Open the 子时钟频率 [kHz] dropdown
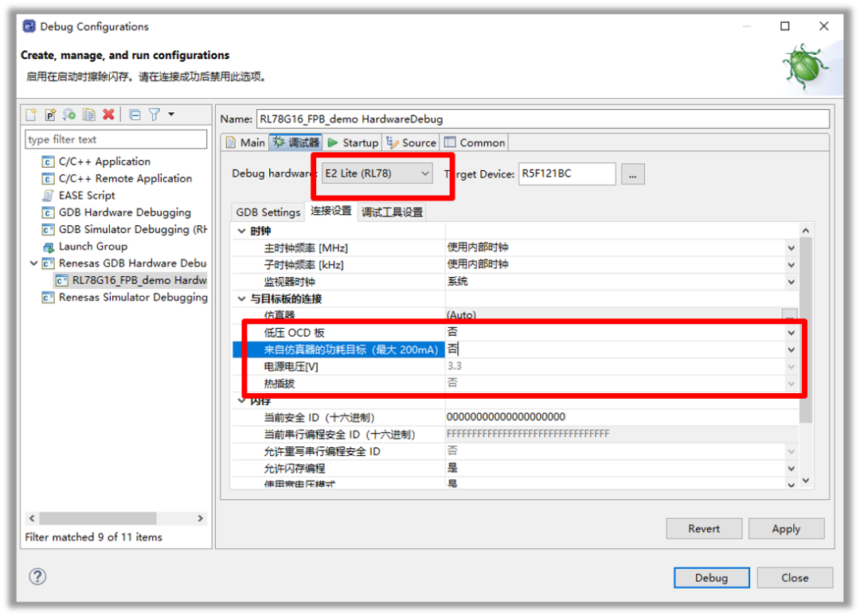860x616 pixels. [x=791, y=265]
